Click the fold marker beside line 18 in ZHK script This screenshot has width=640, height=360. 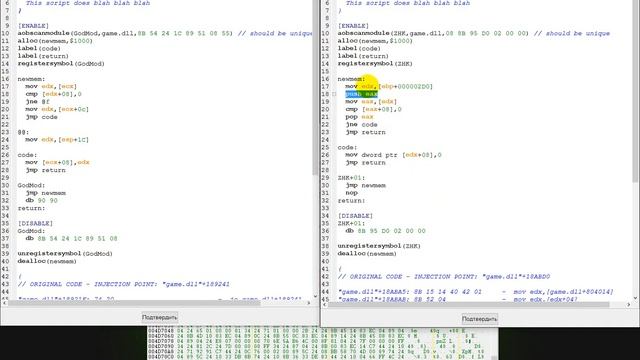[x=334, y=94]
